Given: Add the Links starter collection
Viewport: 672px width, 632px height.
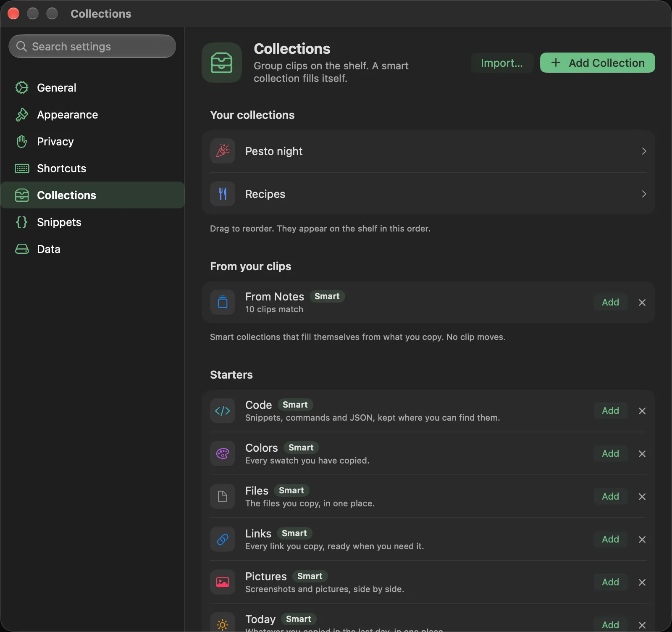Looking at the screenshot, I should (x=610, y=539).
